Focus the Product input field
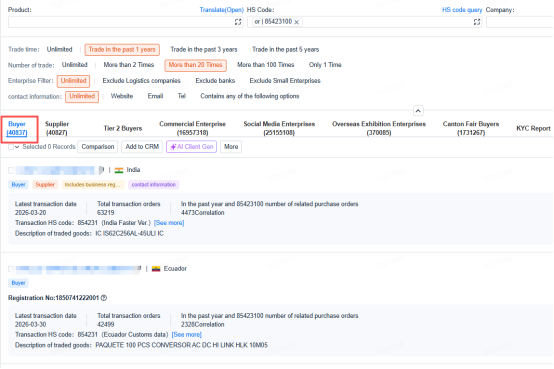 [x=125, y=22]
